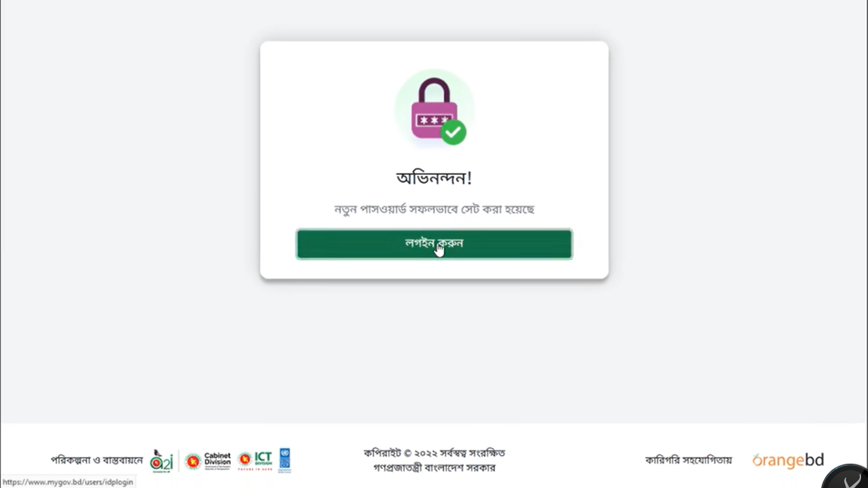The image size is (868, 488).
Task: Click the green লগইন করুন button
Action: [x=434, y=244]
